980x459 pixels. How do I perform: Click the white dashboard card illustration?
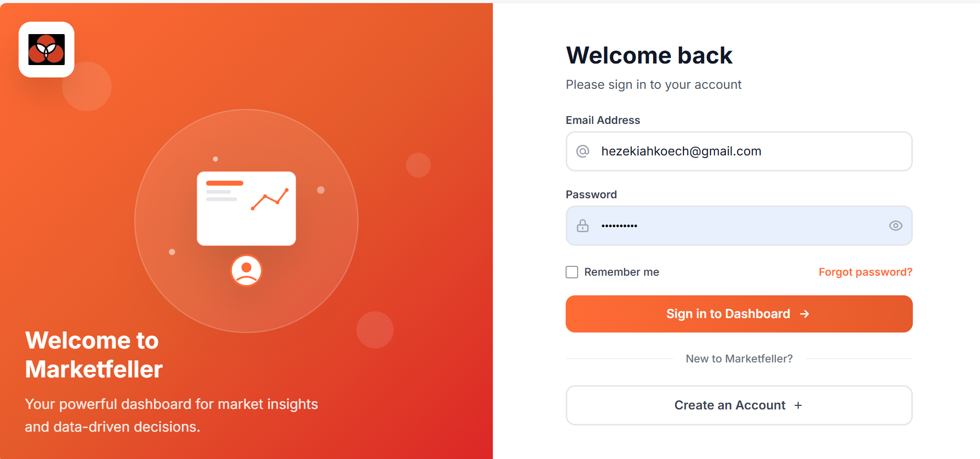[x=246, y=209]
